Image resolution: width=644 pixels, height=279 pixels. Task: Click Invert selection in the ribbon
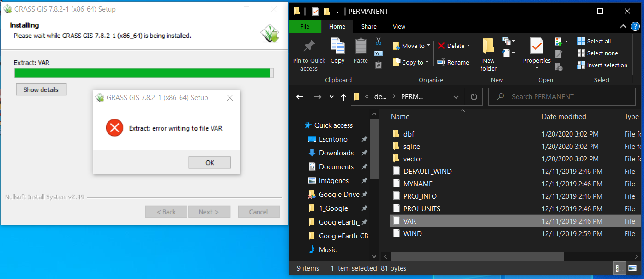(x=602, y=65)
